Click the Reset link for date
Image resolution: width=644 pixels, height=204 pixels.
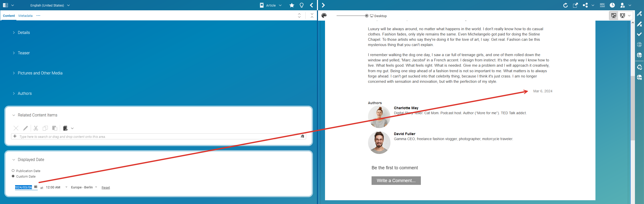click(106, 188)
